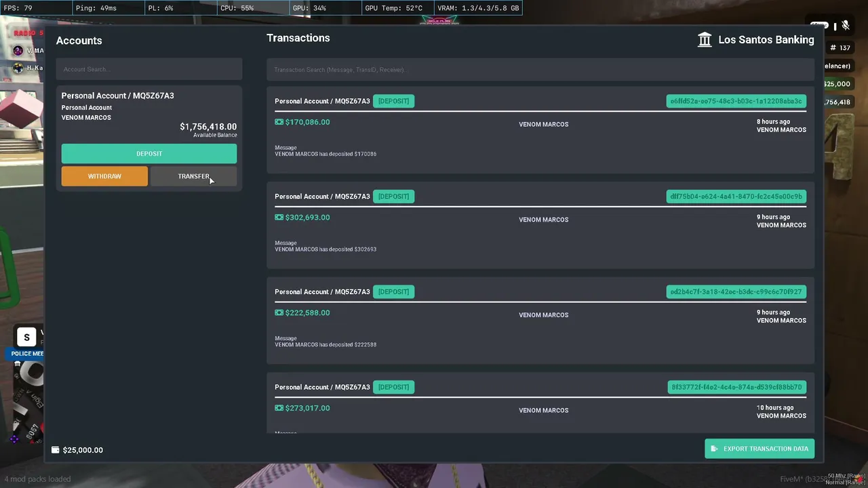Select the Personal Account / MQ5Z67A3 account card title
The height and width of the screenshot is (488, 868).
click(x=118, y=96)
